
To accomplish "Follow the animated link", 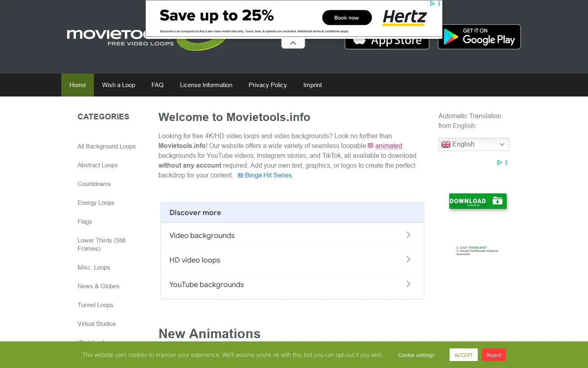I will (x=388, y=146).
